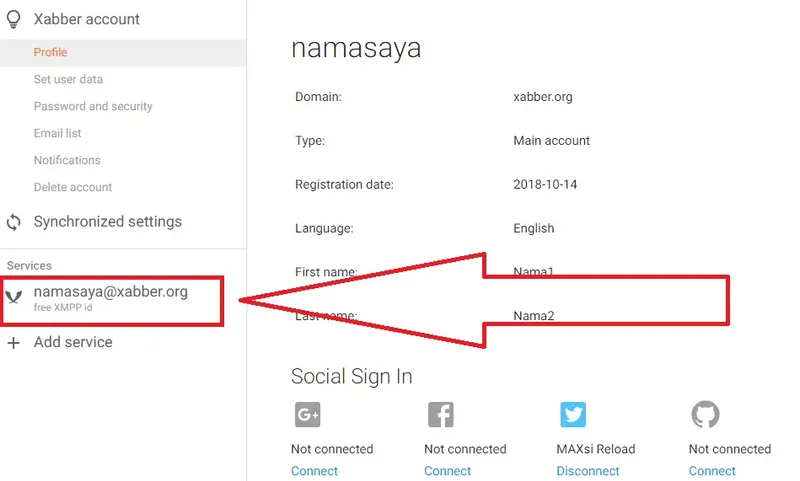Click the Facebook social icon
Screen dimensions: 800x481
point(440,415)
